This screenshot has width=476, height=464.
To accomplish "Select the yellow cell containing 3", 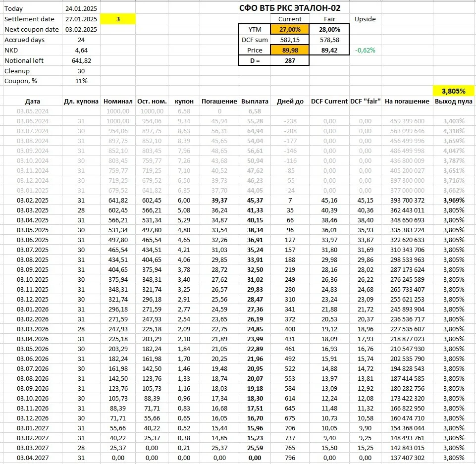I will pyautogui.click(x=118, y=19).
